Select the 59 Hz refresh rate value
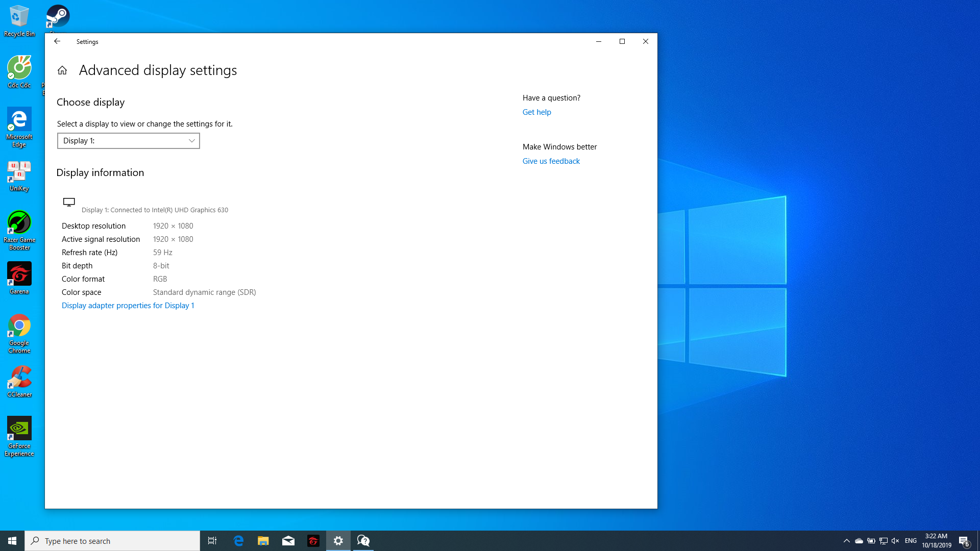 coord(163,253)
